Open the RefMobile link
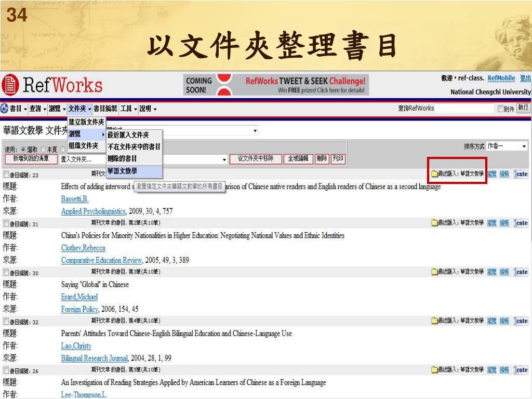The image size is (532, 399). pyautogui.click(x=501, y=78)
